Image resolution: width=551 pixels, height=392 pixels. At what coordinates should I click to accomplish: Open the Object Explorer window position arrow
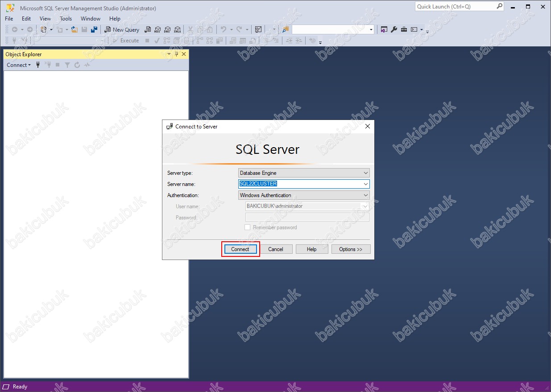pos(169,54)
